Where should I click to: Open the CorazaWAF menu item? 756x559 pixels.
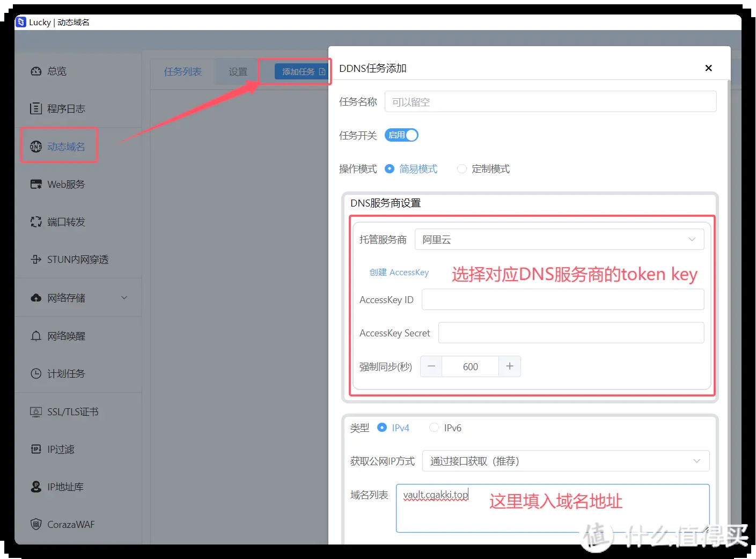[78, 525]
